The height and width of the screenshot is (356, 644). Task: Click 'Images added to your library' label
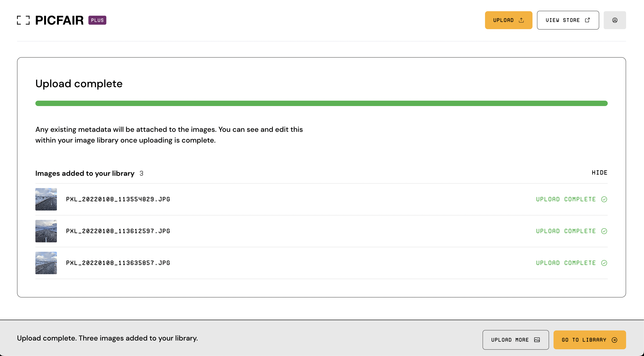tap(85, 173)
